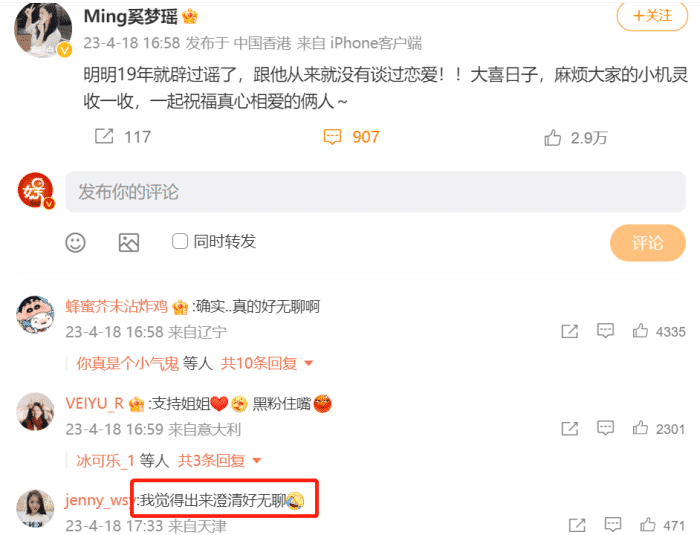Click the image upload icon
700x535 pixels.
129,242
